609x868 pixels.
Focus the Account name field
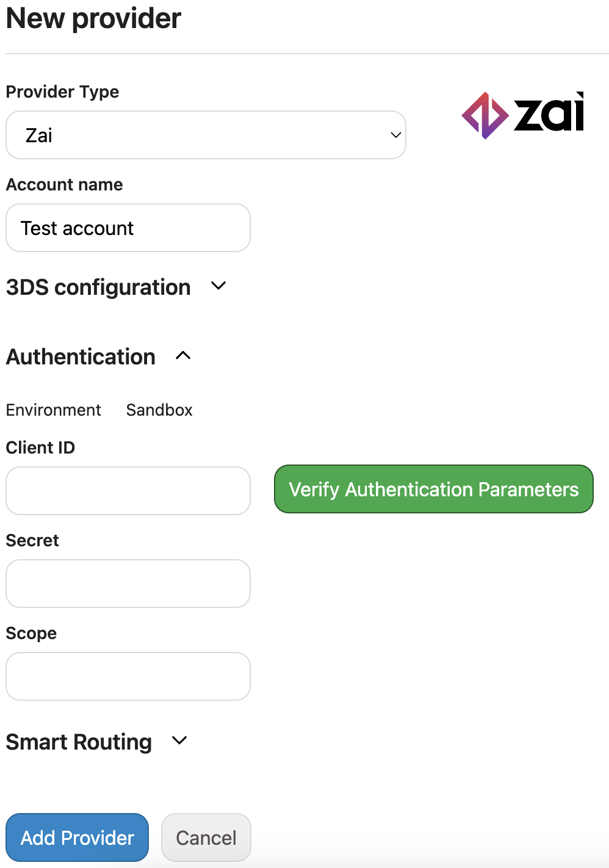pos(128,228)
